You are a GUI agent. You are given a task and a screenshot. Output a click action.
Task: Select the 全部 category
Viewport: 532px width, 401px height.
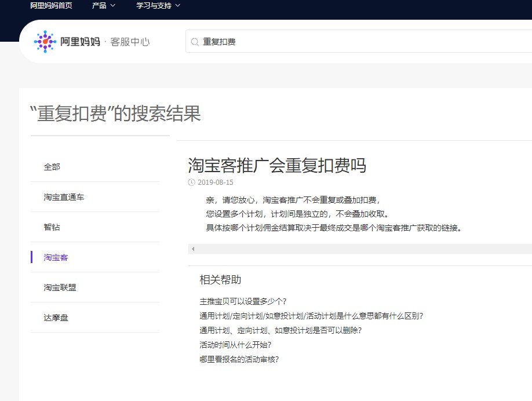click(52, 167)
